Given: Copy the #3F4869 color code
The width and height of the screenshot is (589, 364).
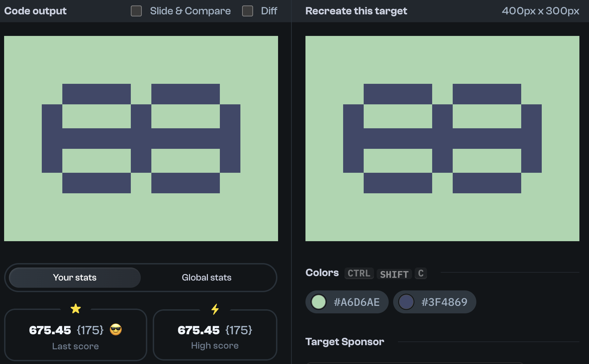Looking at the screenshot, I should [444, 302].
